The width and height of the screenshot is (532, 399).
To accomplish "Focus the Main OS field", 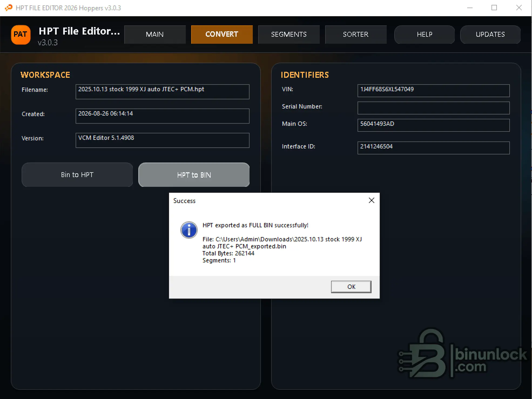I will pyautogui.click(x=433, y=125).
